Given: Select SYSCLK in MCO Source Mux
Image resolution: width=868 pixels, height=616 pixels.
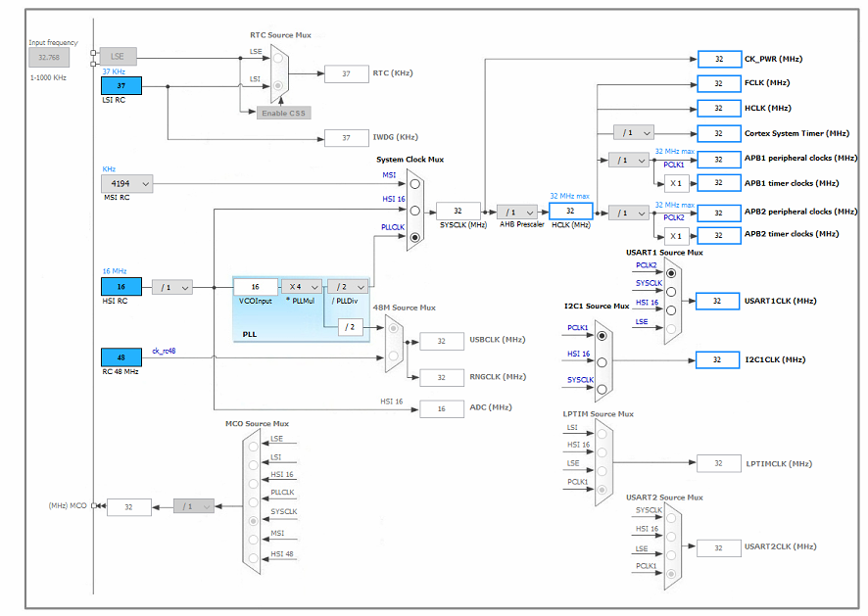Looking at the screenshot, I should tap(253, 521).
